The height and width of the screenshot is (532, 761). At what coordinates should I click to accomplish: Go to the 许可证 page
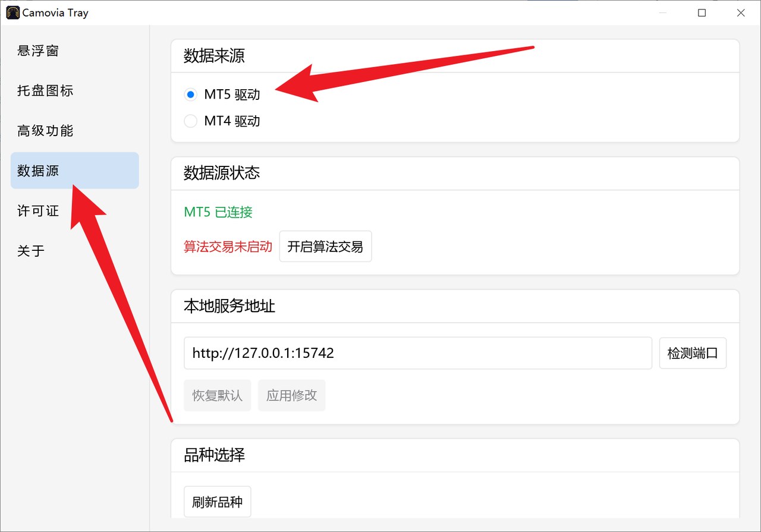pyautogui.click(x=74, y=210)
